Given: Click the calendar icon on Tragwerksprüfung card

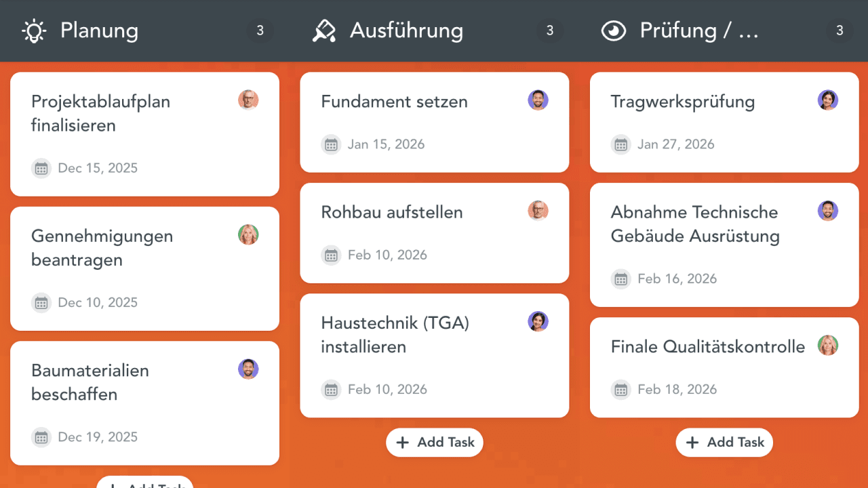Looking at the screenshot, I should pyautogui.click(x=620, y=144).
